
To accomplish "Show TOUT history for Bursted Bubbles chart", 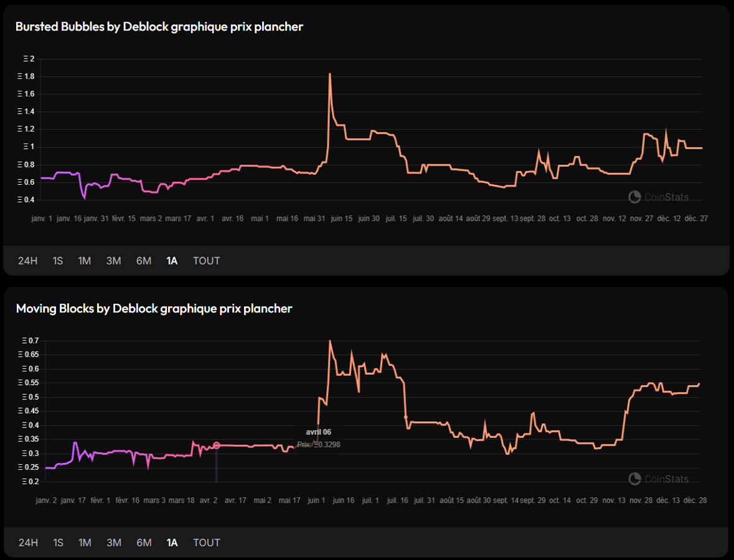I will (206, 261).
